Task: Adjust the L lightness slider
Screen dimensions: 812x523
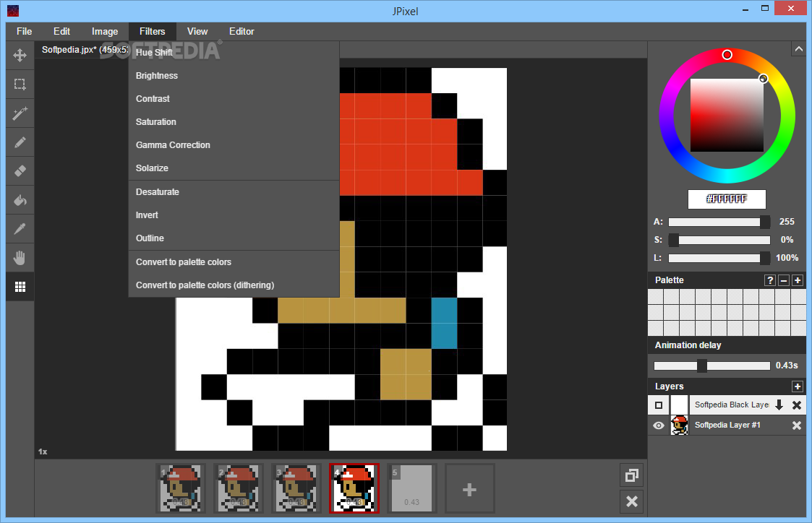Action: tap(719, 258)
